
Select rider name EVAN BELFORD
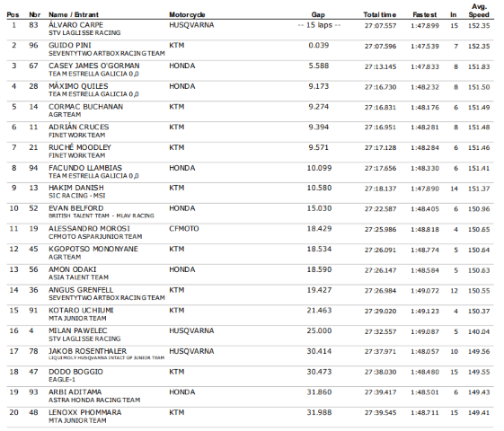75,208
